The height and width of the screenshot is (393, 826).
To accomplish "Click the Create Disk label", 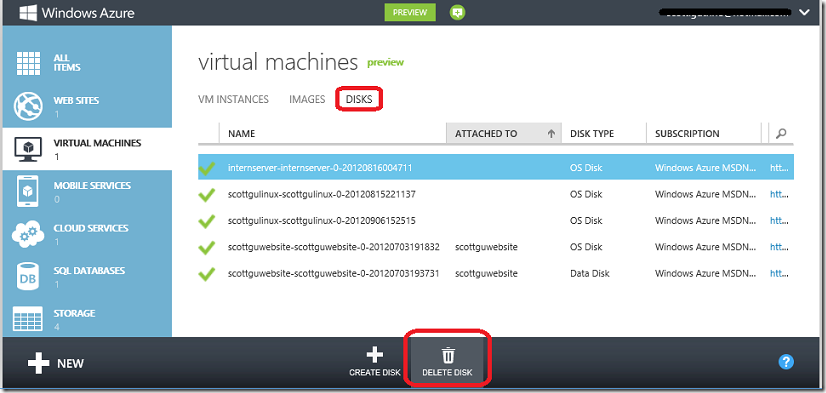I will (x=375, y=372).
